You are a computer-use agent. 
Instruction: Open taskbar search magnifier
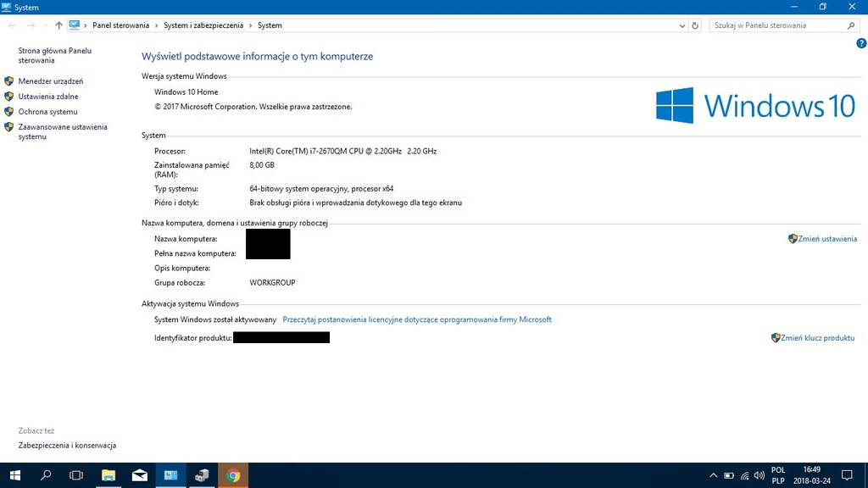pos(46,475)
